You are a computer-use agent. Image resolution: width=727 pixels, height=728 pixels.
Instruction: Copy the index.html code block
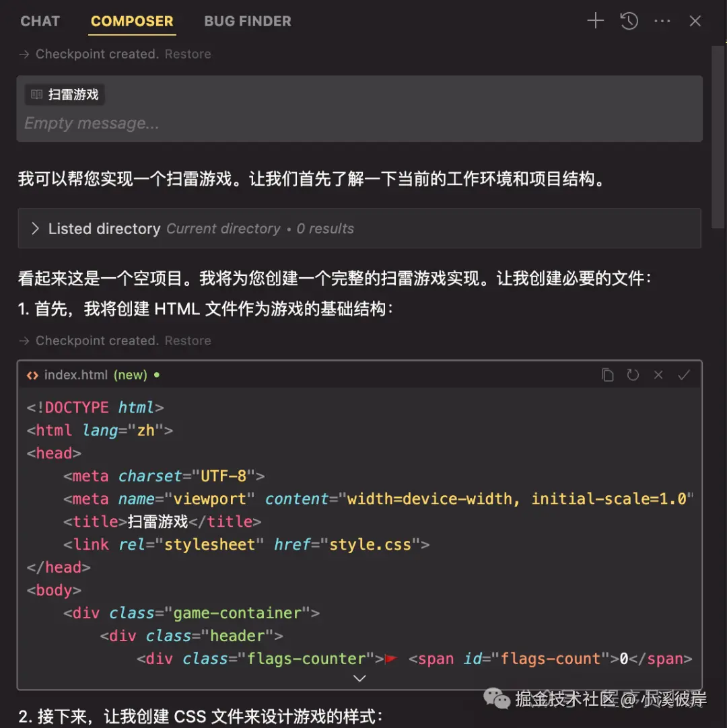click(607, 375)
